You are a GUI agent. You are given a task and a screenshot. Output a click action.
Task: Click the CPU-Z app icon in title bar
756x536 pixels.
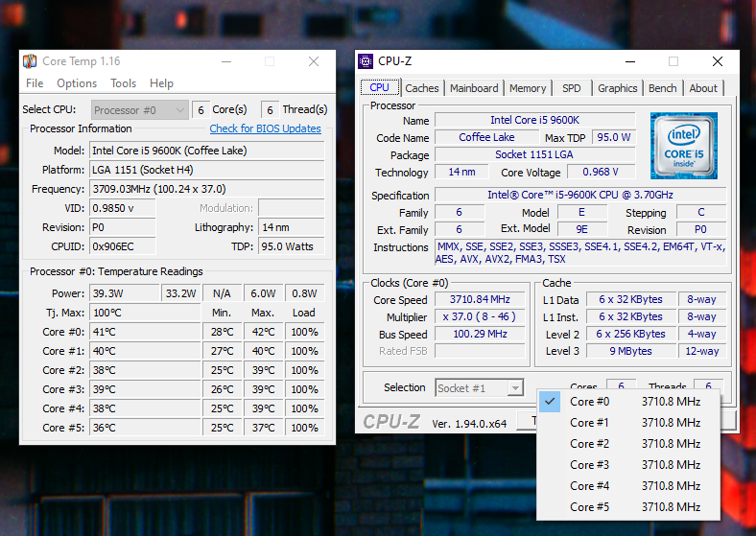point(366,61)
